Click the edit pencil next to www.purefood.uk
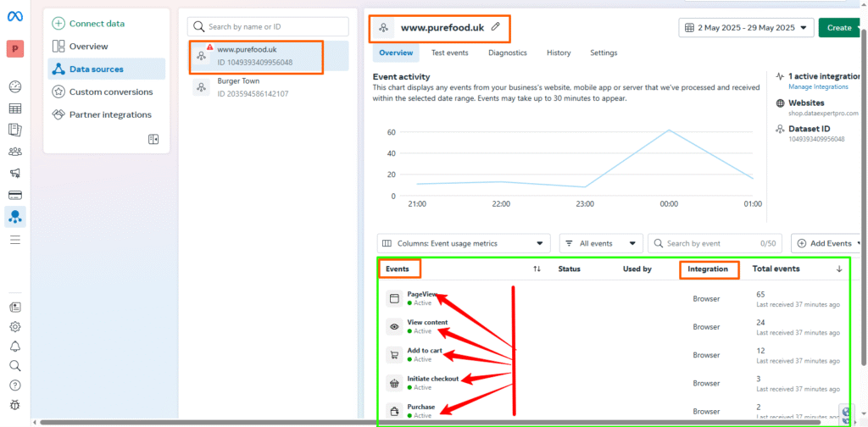868x427 pixels. point(495,26)
